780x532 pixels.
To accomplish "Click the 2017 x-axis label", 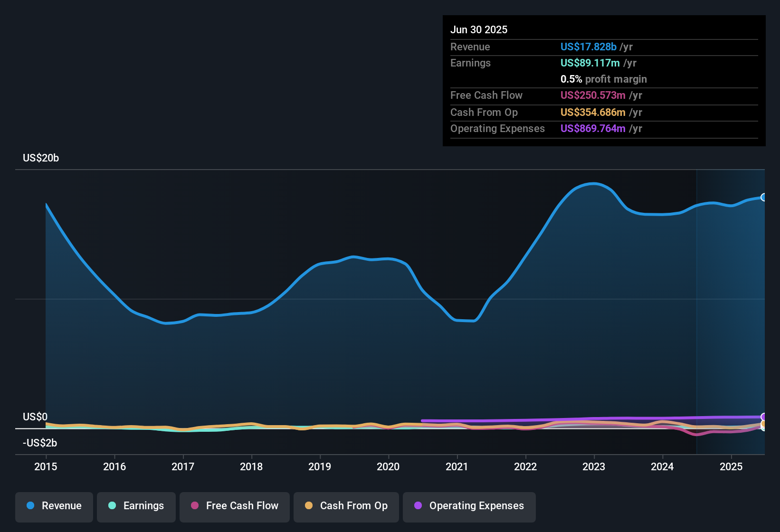I will (183, 467).
